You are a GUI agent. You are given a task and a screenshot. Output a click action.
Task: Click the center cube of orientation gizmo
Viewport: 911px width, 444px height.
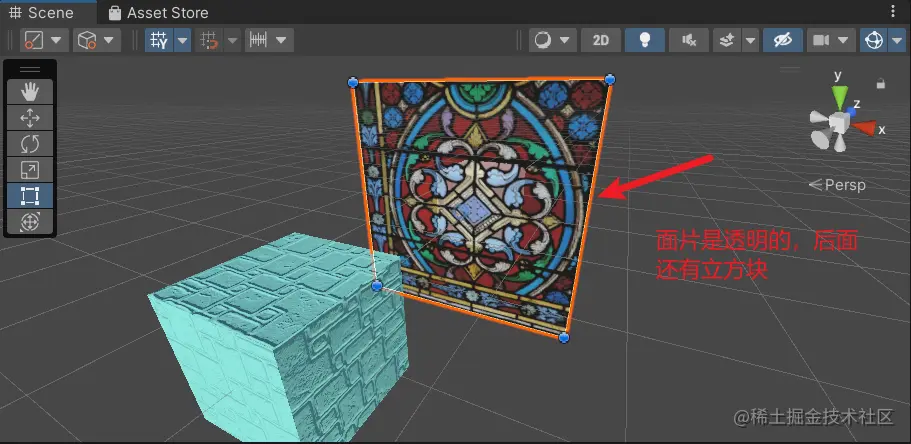click(x=839, y=123)
